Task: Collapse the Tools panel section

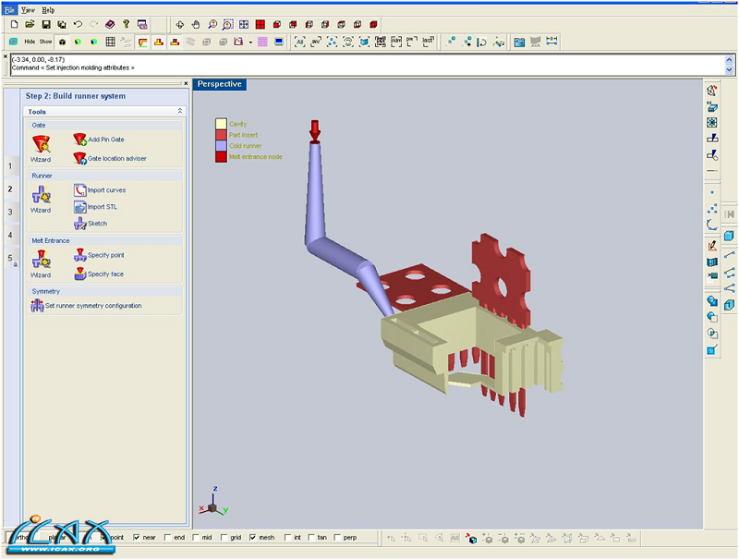Action: (180, 111)
